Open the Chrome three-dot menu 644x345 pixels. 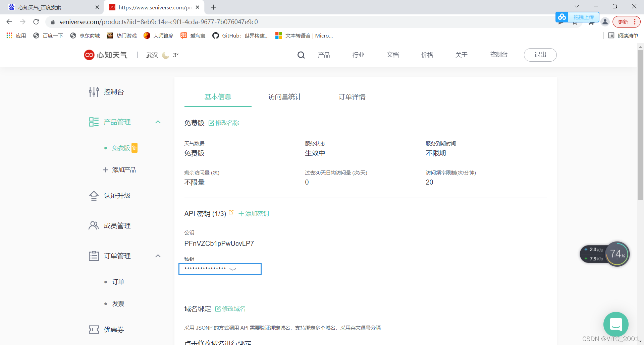click(635, 22)
